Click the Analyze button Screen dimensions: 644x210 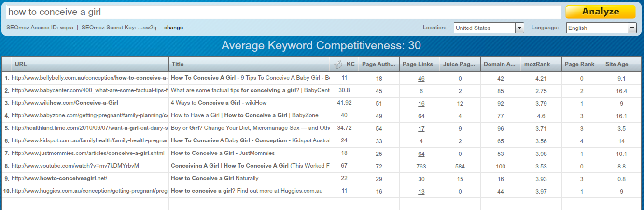click(600, 12)
